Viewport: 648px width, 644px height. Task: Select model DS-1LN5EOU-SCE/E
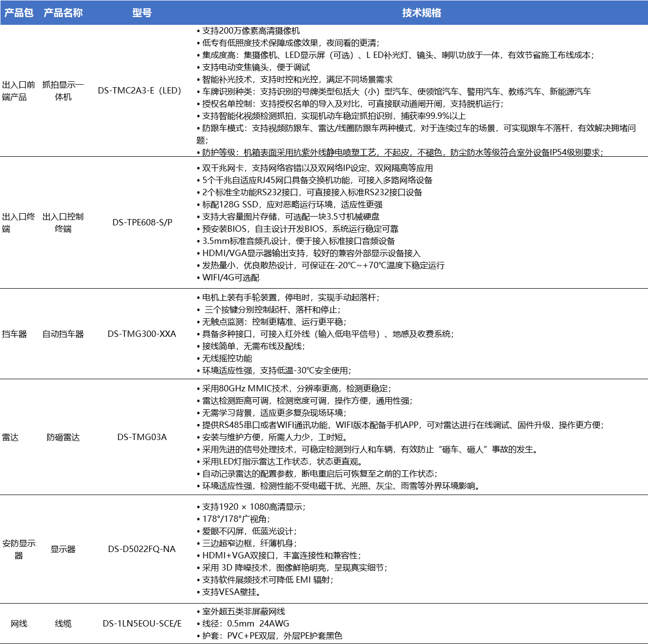(142, 624)
